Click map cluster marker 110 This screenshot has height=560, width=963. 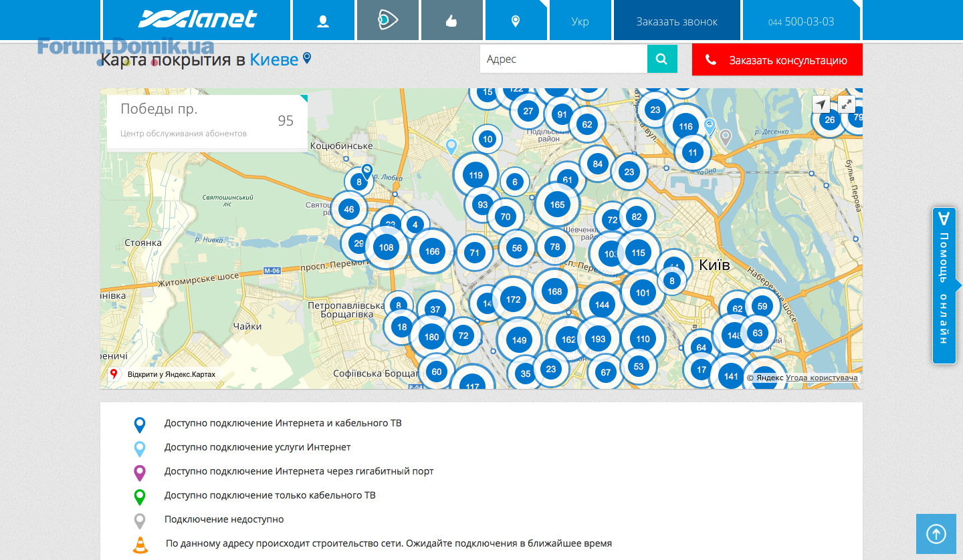(x=643, y=339)
